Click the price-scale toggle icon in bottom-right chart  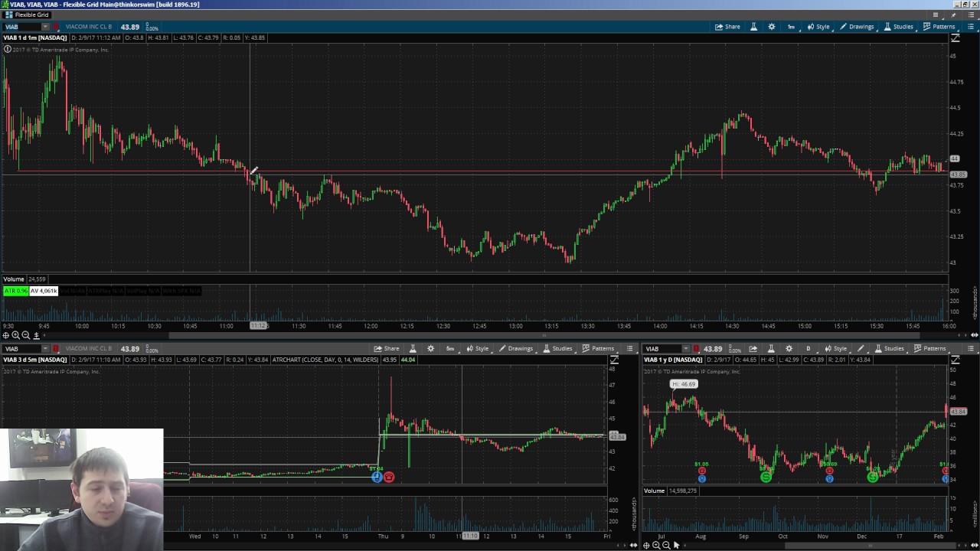click(955, 359)
